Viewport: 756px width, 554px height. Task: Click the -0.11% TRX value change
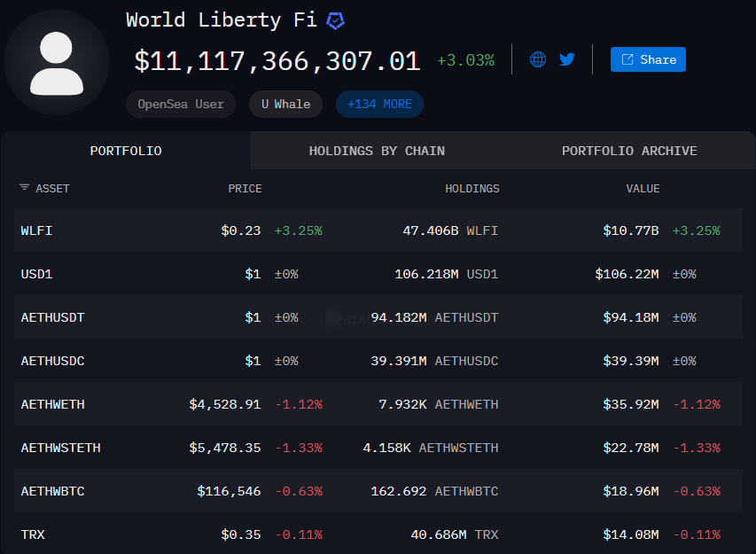click(697, 534)
